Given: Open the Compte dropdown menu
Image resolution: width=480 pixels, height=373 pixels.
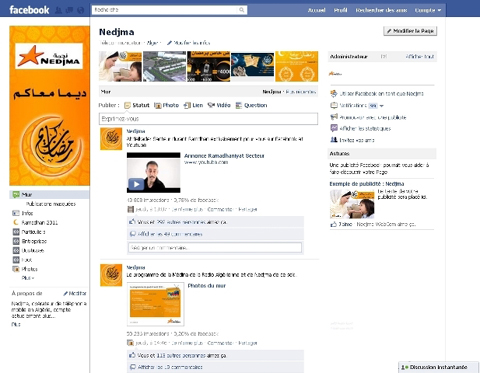Looking at the screenshot, I should point(428,10).
